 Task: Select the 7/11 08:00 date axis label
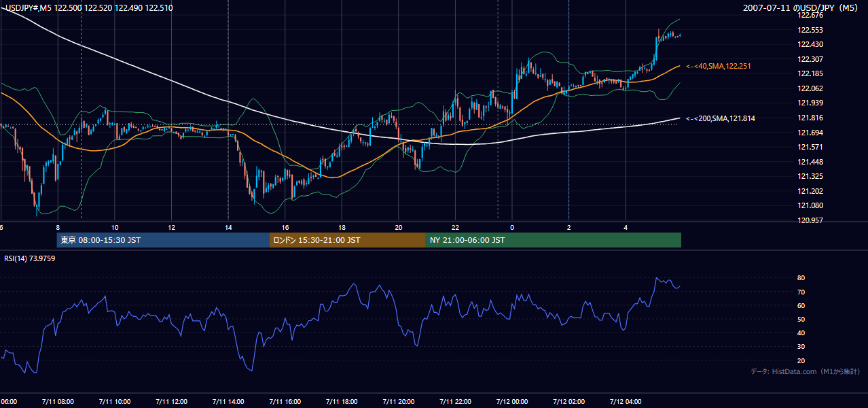58,401
